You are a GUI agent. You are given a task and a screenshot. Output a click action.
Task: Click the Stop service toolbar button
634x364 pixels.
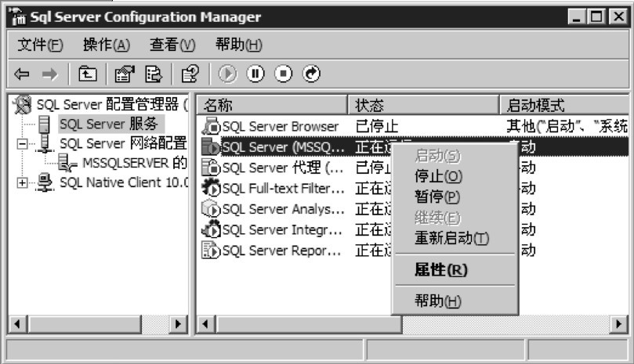coord(283,74)
